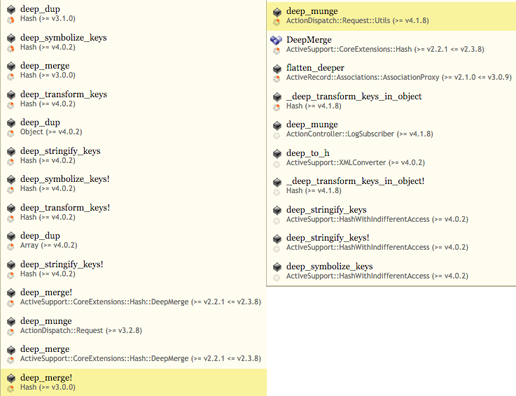Click the cube icon on highlighted deep_merge! Hash row
516x396 pixels.
click(x=11, y=378)
